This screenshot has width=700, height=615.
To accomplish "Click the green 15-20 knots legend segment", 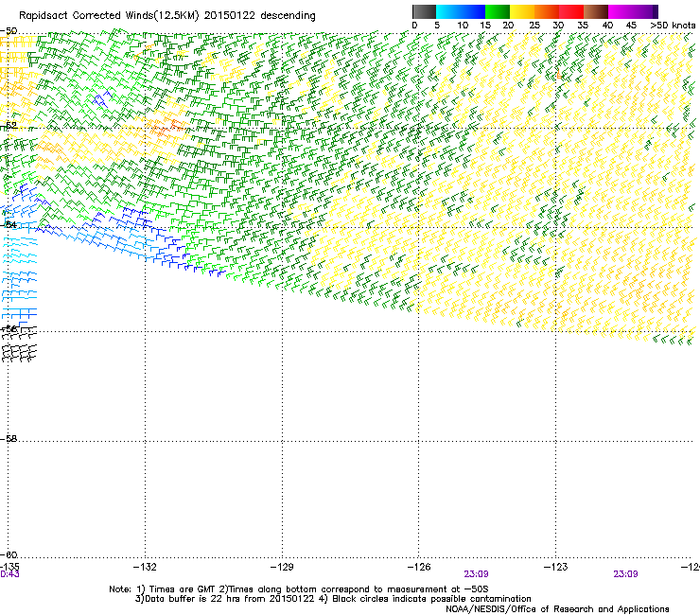I will click(498, 11).
